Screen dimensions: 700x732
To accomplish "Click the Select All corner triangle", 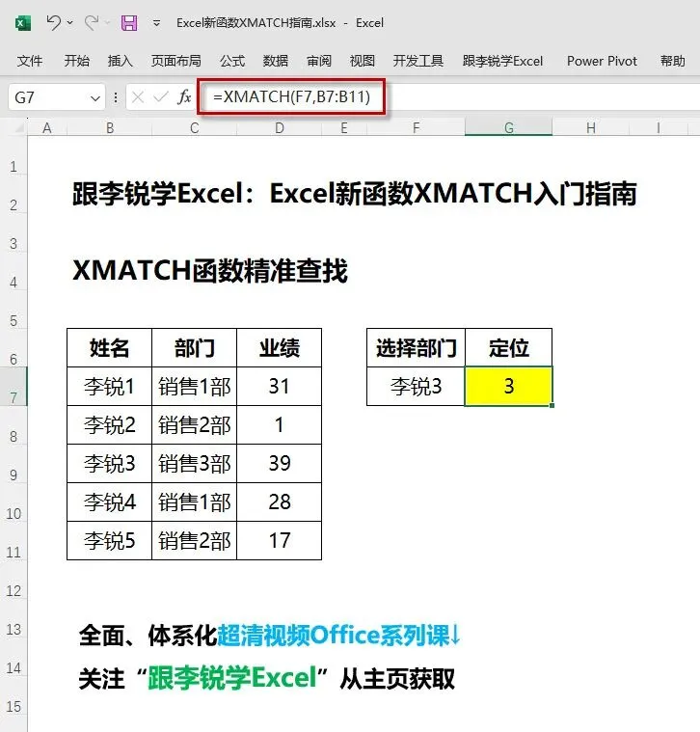I will pos(17,127).
